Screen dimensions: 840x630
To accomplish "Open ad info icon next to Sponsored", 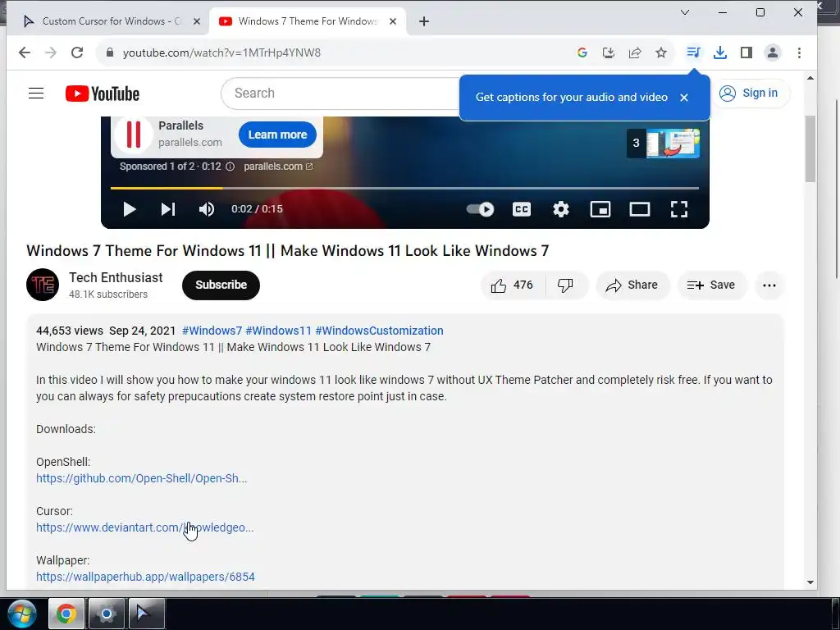I will pyautogui.click(x=230, y=167).
